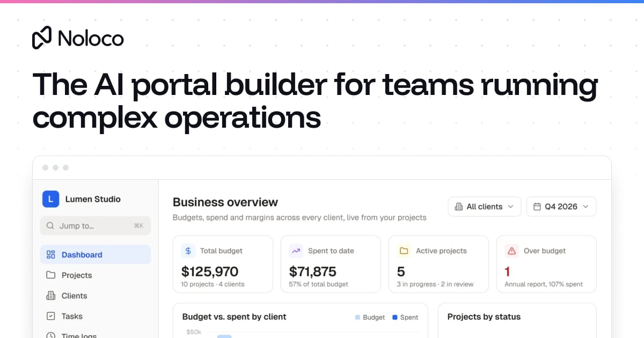Click the Projects folder icon in sidebar
This screenshot has width=644, height=338.
pyautogui.click(x=50, y=275)
